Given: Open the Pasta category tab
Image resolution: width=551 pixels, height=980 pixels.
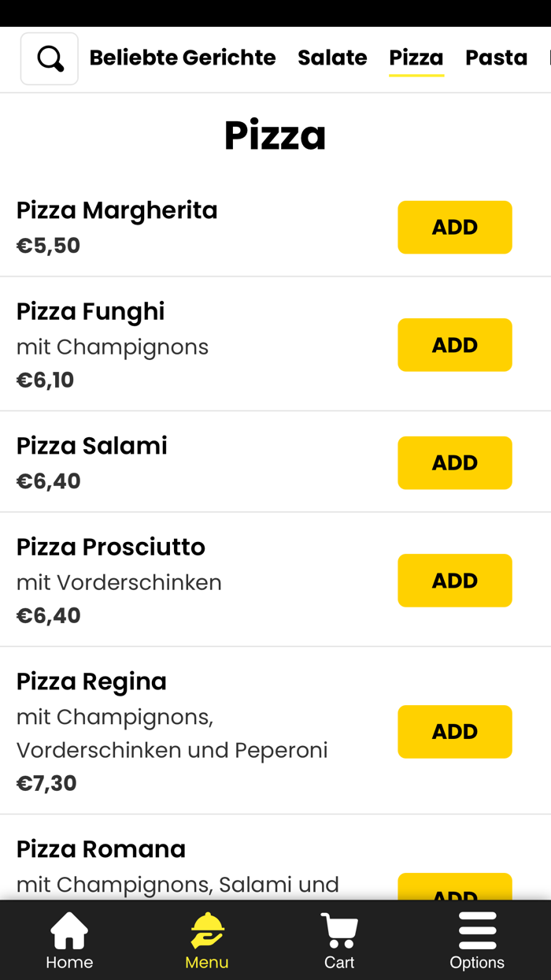Looking at the screenshot, I should click(x=496, y=58).
